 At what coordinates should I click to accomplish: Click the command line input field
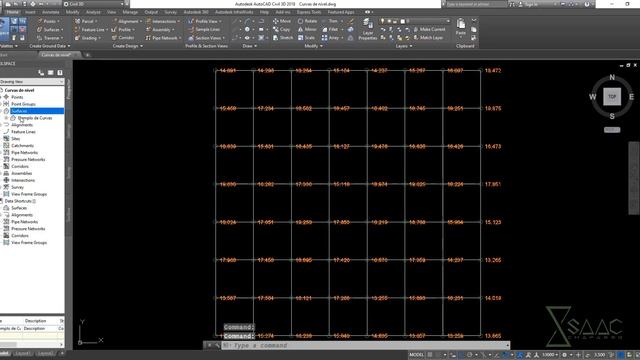coord(365,346)
